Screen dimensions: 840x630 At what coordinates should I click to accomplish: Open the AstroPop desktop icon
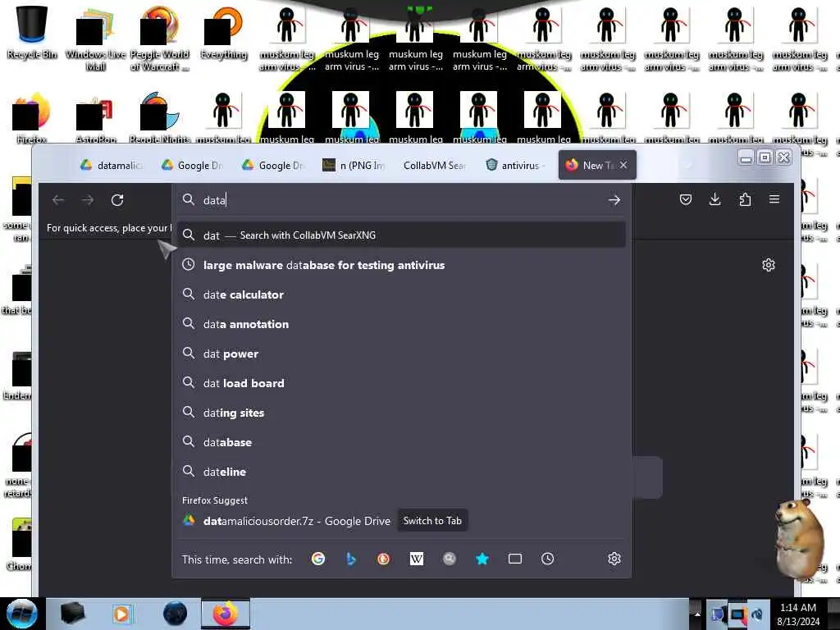coord(95,119)
